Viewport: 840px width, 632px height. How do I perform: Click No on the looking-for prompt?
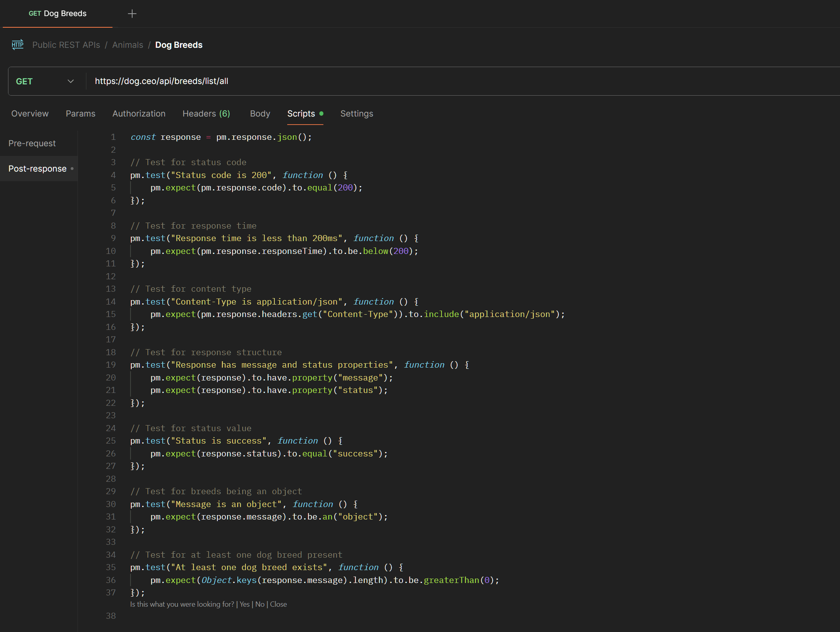pos(260,604)
